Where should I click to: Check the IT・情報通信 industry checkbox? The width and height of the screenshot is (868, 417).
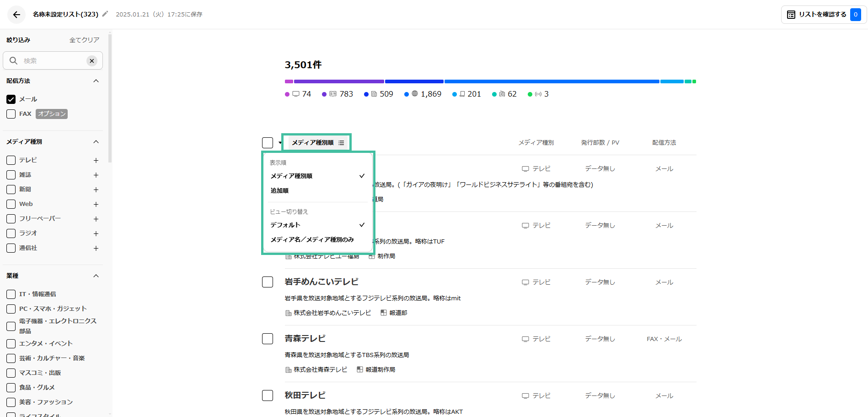tap(11, 294)
